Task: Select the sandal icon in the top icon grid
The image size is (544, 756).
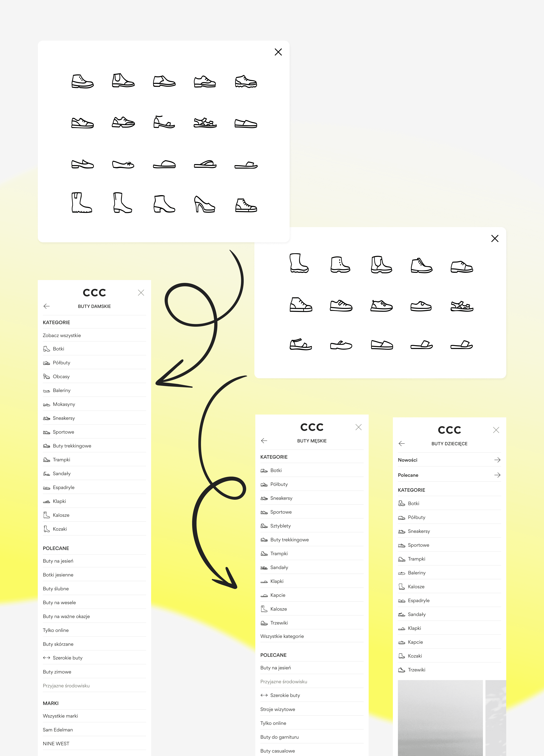Action: coord(205,123)
